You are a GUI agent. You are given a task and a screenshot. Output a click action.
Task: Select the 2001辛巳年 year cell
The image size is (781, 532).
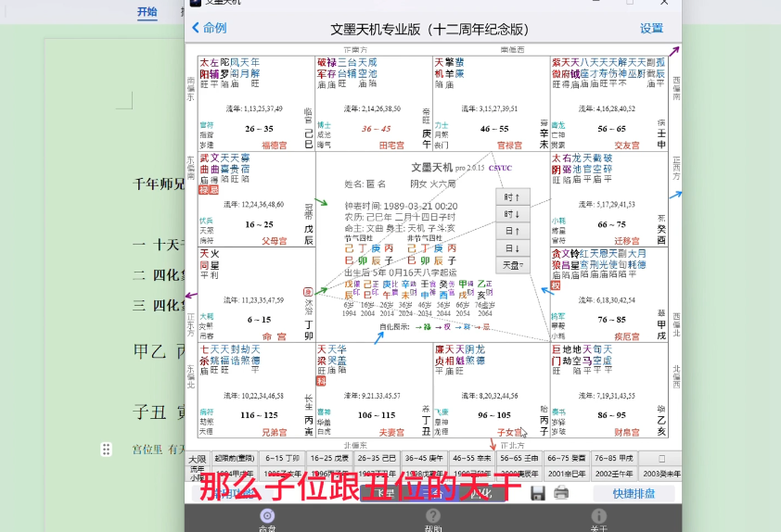tap(567, 474)
